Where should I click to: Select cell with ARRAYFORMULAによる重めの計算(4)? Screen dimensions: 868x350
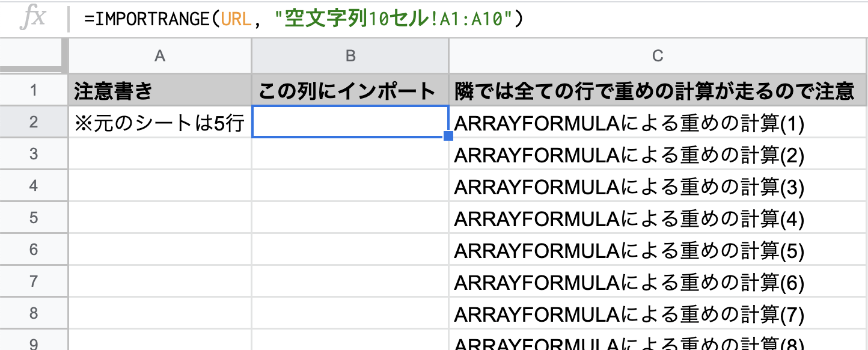658,218
